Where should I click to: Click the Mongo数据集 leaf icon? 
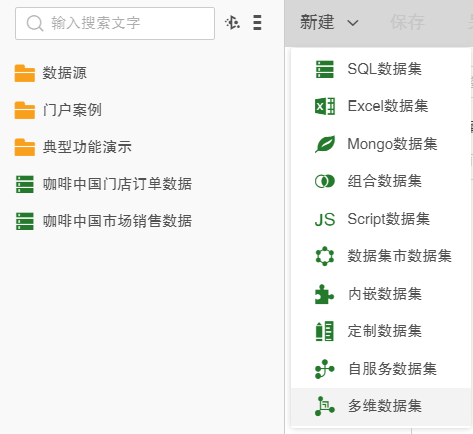[325, 144]
